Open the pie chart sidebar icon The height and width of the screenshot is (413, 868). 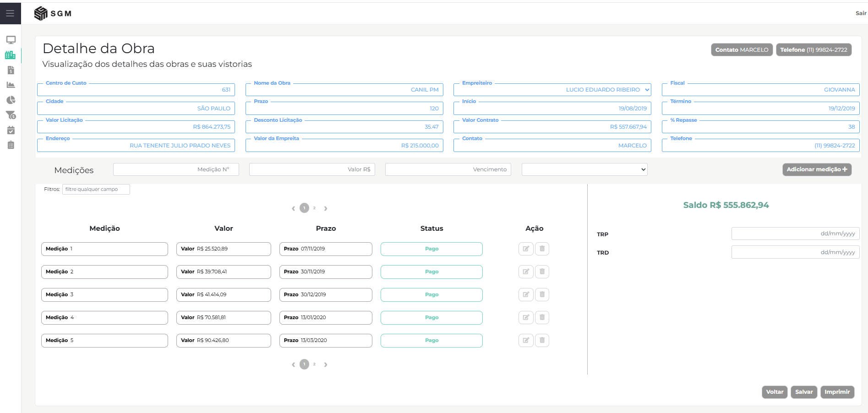pos(11,100)
